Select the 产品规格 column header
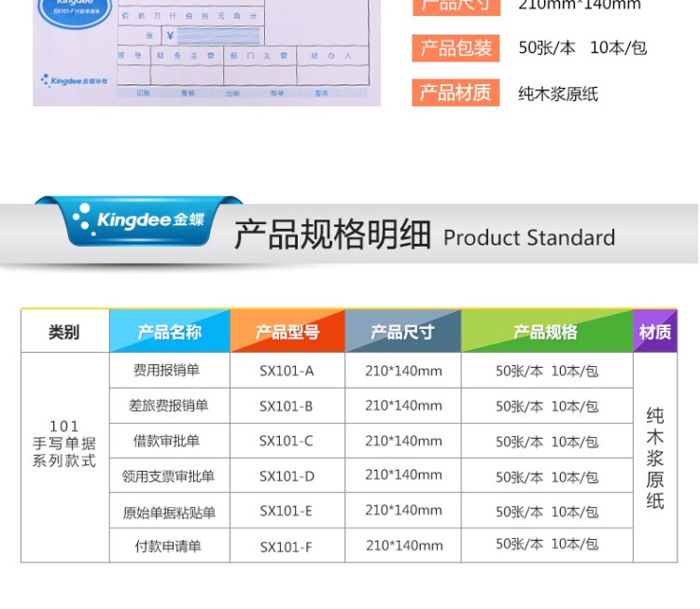700x609 pixels. [547, 332]
